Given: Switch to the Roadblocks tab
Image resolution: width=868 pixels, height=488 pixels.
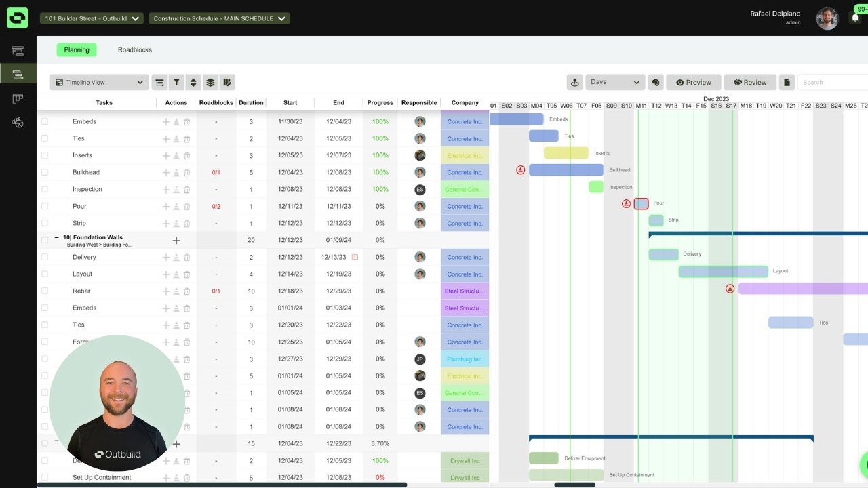Looking at the screenshot, I should pos(135,49).
